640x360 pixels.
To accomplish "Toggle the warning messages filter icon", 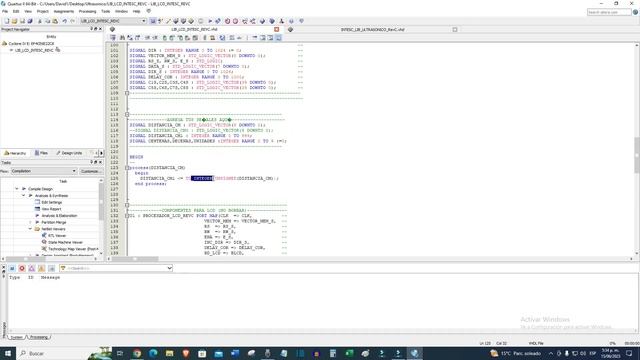I will point(42,268).
